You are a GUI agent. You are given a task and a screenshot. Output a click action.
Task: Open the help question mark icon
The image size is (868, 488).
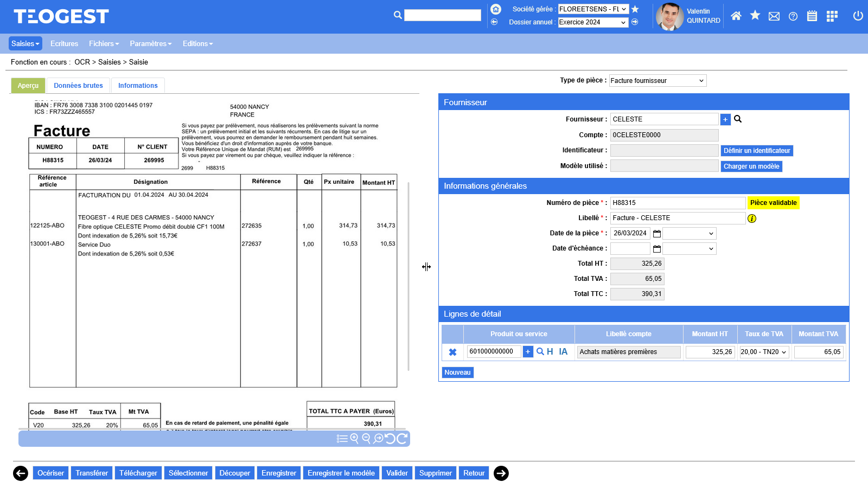[793, 16]
